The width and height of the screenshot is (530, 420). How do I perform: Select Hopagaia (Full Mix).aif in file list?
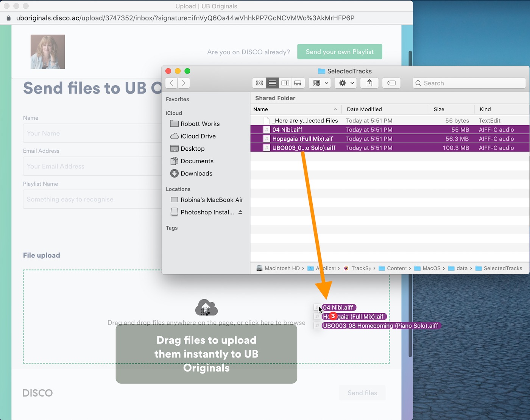click(x=390, y=139)
